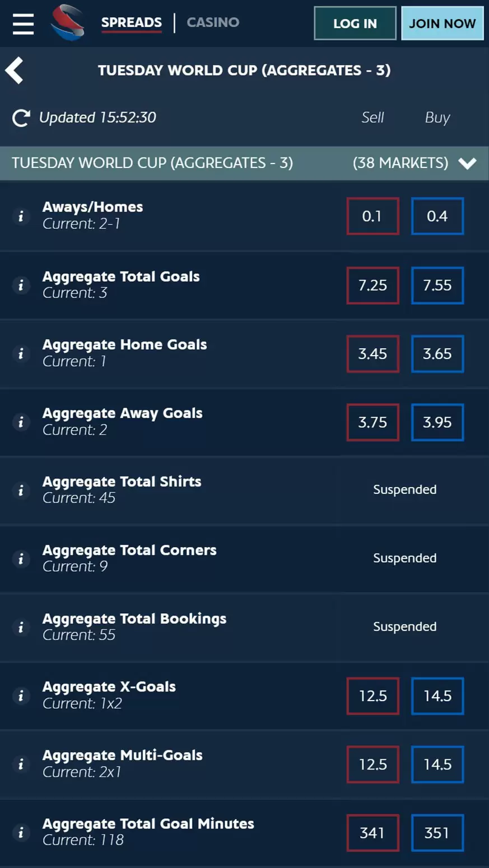The height and width of the screenshot is (868, 489).
Task: Collapse the 38 Markets chevron
Action: (467, 163)
